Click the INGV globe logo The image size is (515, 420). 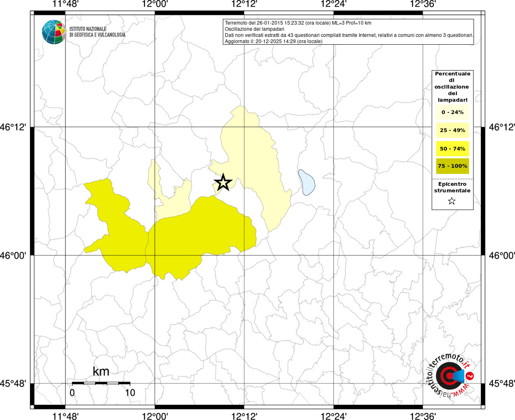[54, 32]
